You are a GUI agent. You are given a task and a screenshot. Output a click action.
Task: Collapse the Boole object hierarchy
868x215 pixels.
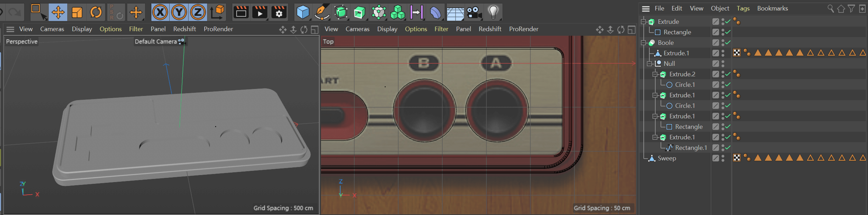click(643, 43)
